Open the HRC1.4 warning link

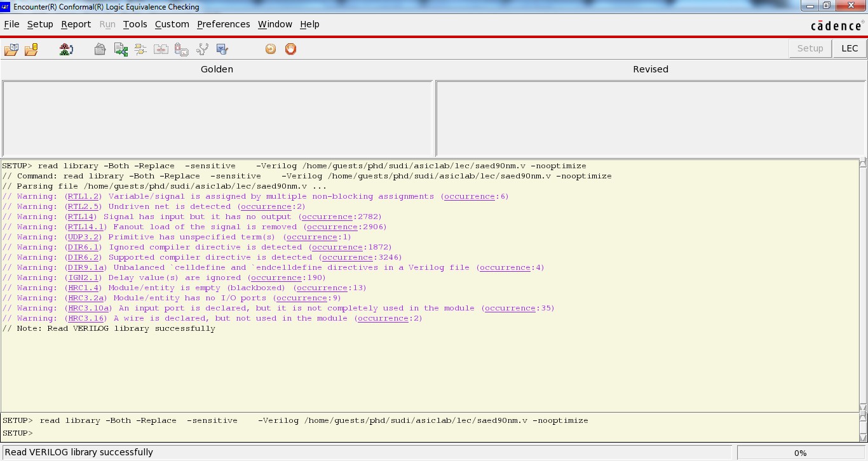pos(83,288)
